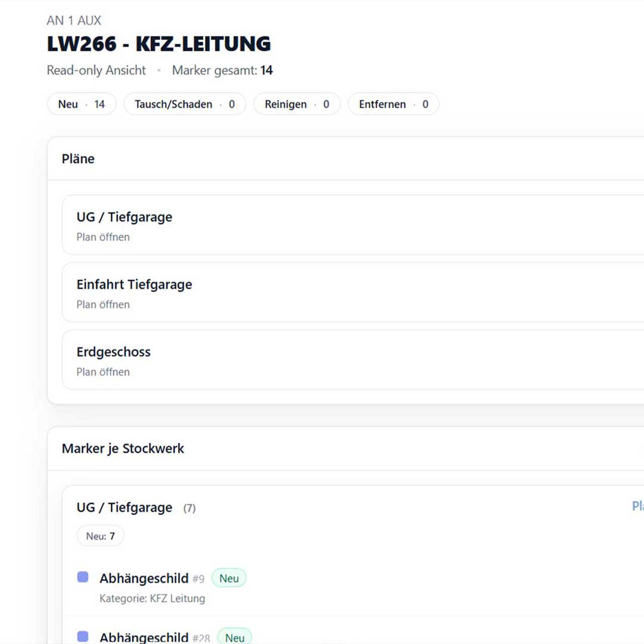Open the Einfahrt Tiefgarage plan card
This screenshot has width=644, height=644.
(x=353, y=292)
